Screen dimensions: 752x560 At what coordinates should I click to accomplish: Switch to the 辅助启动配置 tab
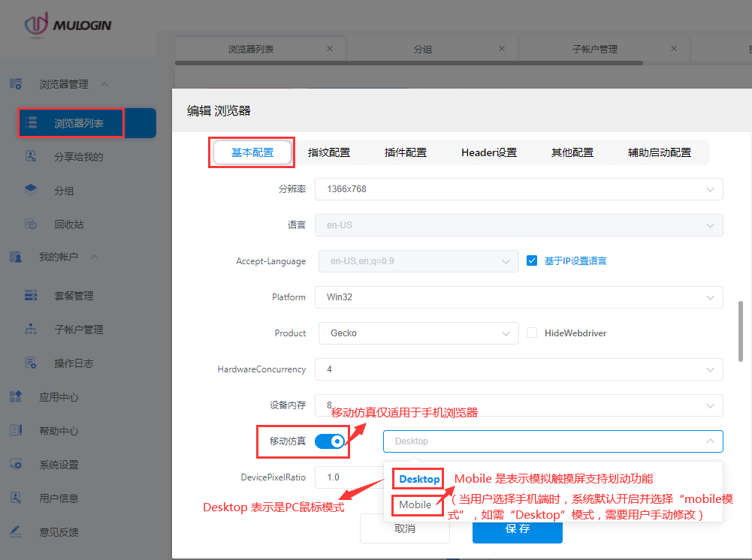[x=660, y=152]
